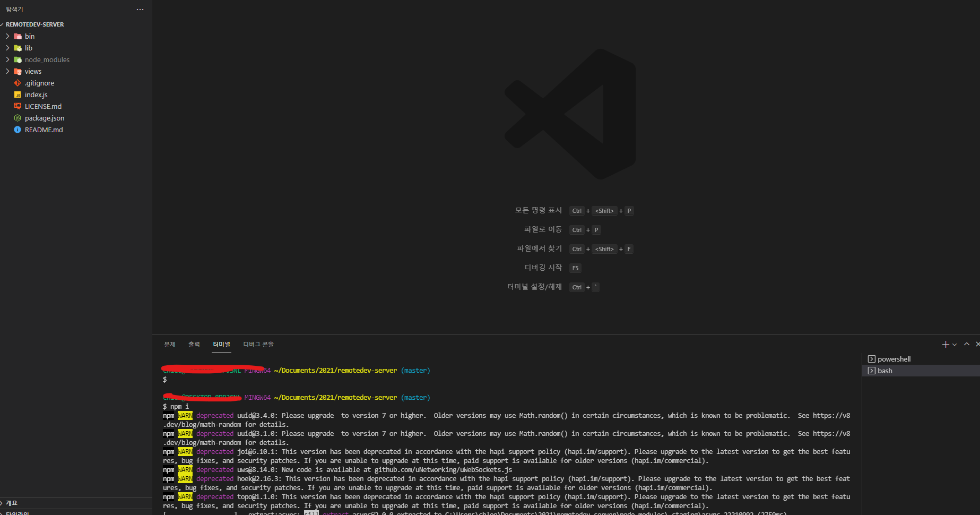980x515 pixels.
Task: Click the joi@6.10.1 deprecation warning line
Action: tap(507, 456)
